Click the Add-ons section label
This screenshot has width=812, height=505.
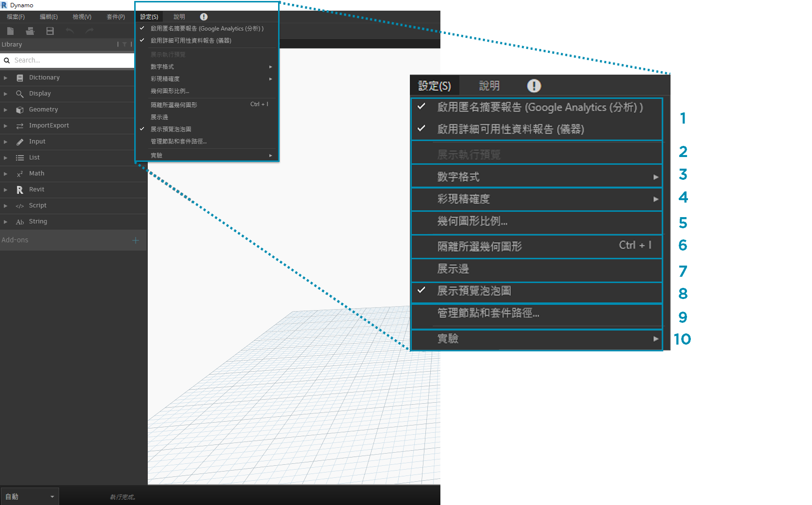point(15,240)
